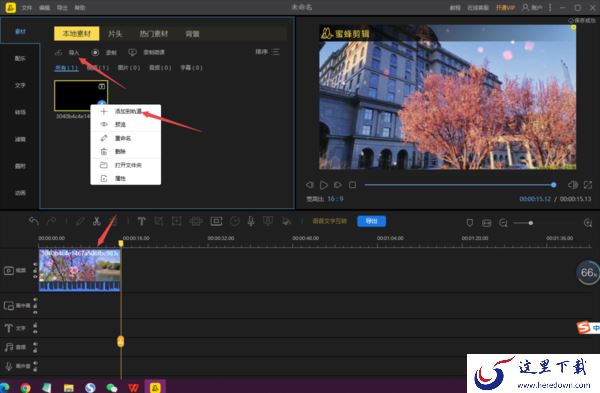Click the preview progress slider handle
The image size is (600, 393).
point(553,185)
